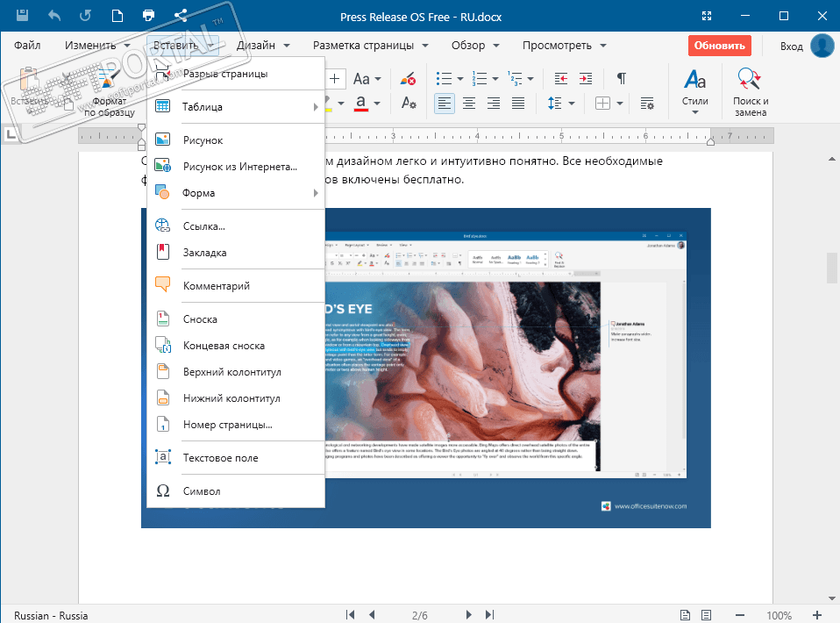Expand the Форма submenu
Viewport: 840px width, 623px height.
click(x=236, y=192)
